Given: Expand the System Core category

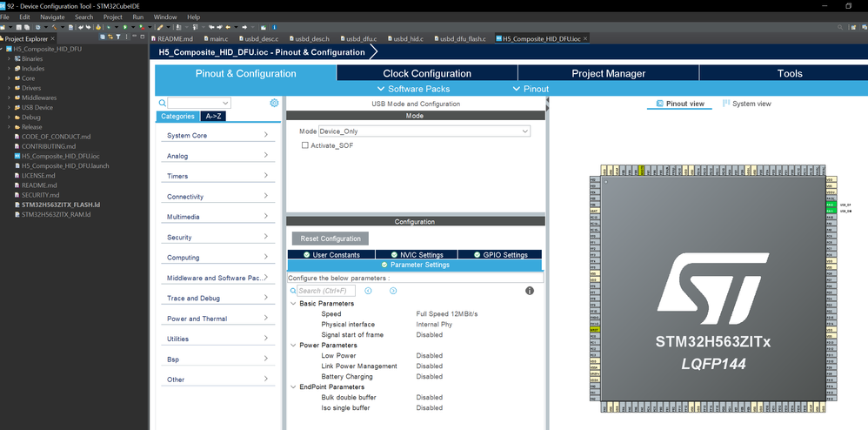Looking at the screenshot, I should [217, 135].
